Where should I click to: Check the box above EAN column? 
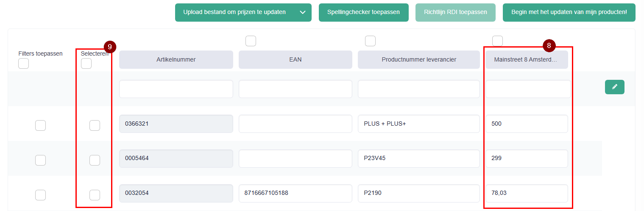coord(251,41)
